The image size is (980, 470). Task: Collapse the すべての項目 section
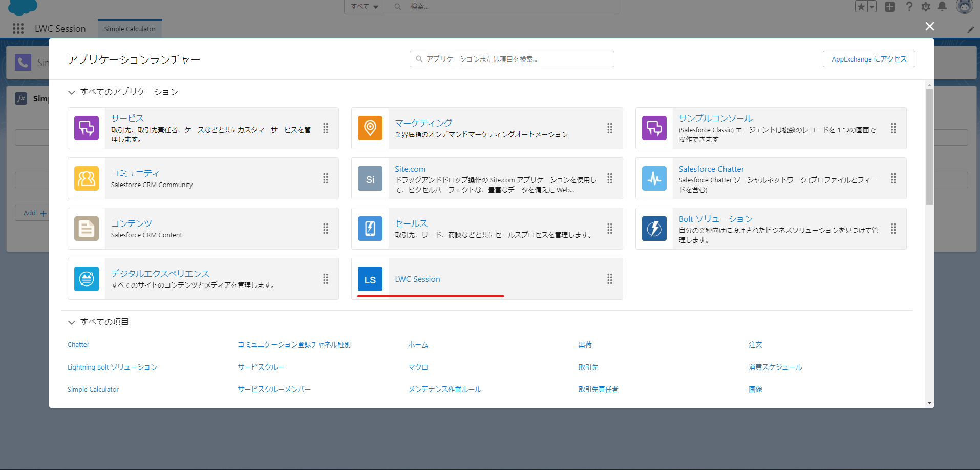point(72,322)
